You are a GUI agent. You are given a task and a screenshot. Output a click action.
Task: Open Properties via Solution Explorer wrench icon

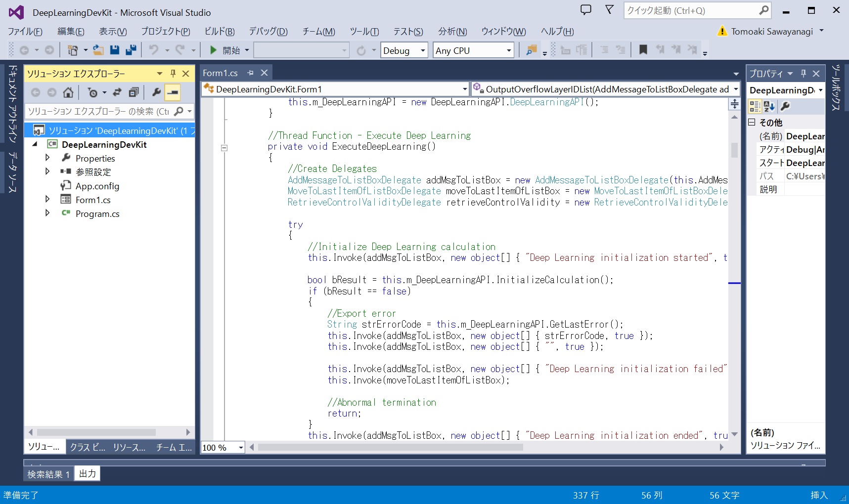coord(156,92)
